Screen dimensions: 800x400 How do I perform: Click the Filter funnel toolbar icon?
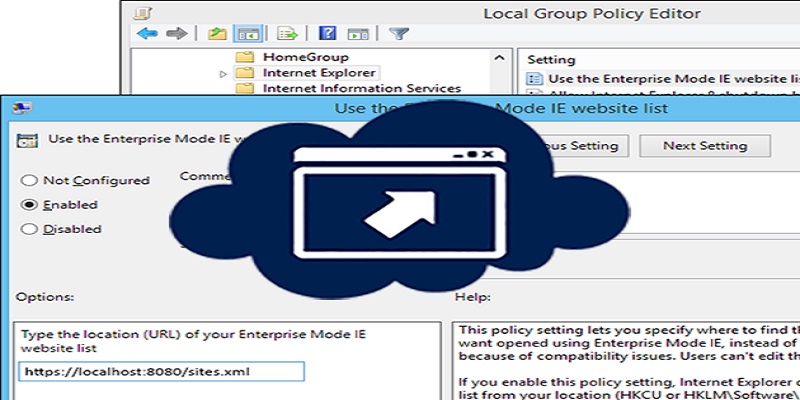(x=398, y=34)
